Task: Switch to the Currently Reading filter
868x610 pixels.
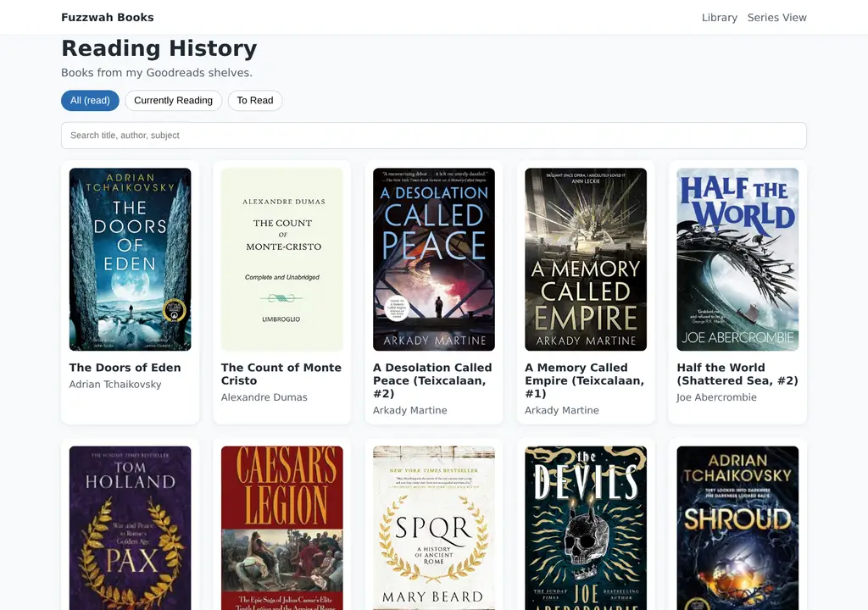Action: [173, 100]
